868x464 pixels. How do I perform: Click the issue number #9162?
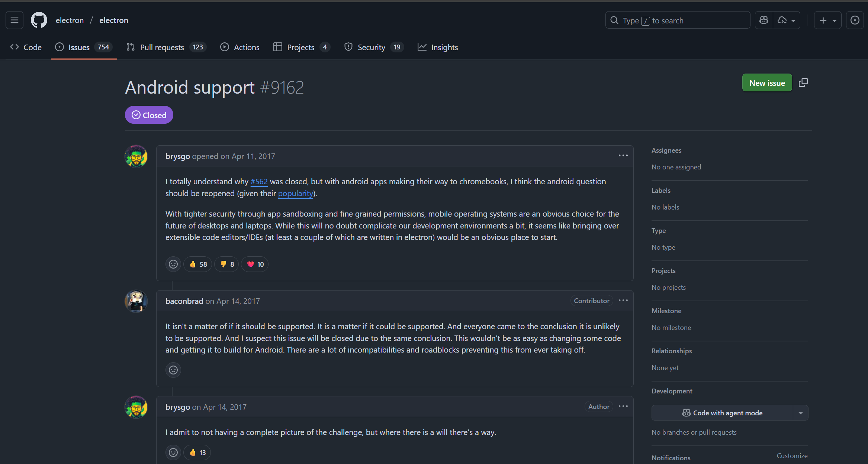282,88
